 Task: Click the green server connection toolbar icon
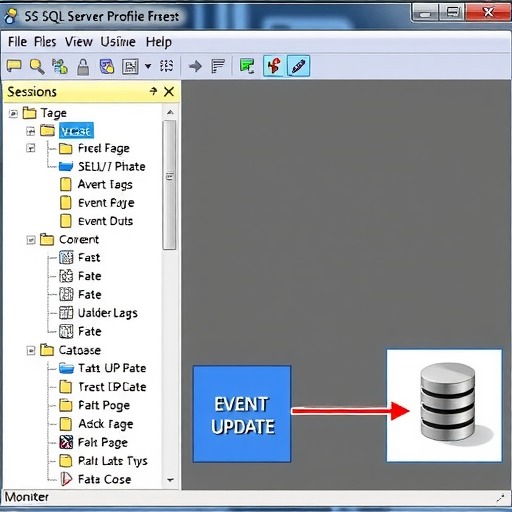60,66
